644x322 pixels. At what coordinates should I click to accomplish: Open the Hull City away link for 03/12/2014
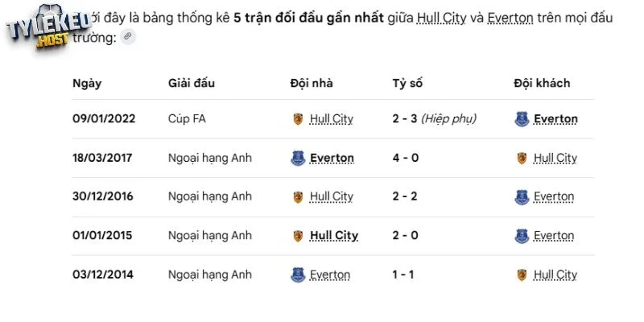click(x=555, y=275)
